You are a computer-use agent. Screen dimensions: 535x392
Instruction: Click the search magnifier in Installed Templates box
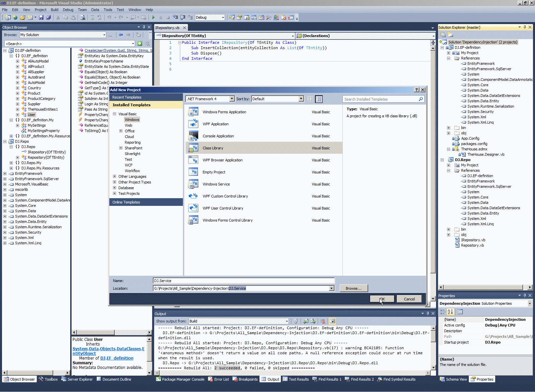tap(421, 99)
